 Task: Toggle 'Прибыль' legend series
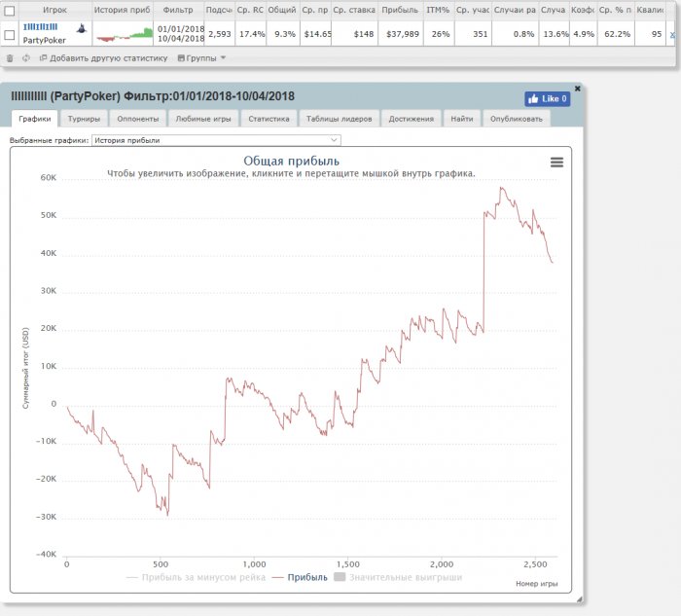tap(300, 577)
